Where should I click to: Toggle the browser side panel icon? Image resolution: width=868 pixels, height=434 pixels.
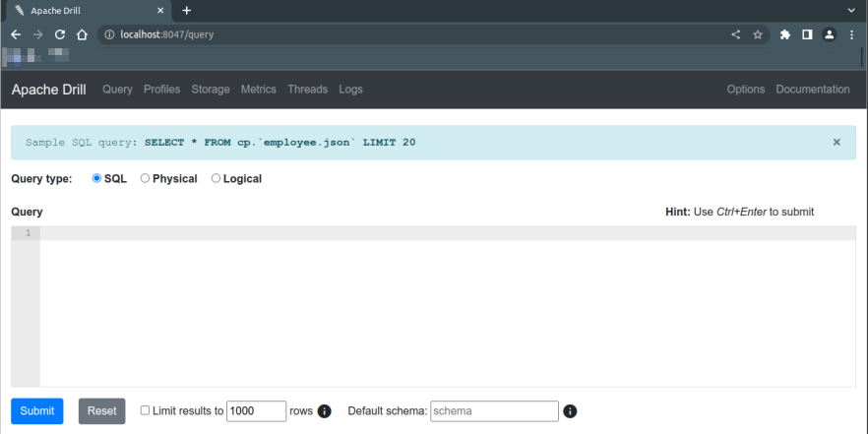807,34
